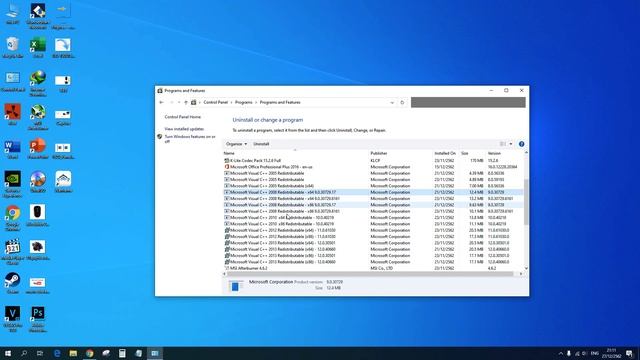Select K-Lite Codec Pack 15.2.6 Full

[373, 161]
